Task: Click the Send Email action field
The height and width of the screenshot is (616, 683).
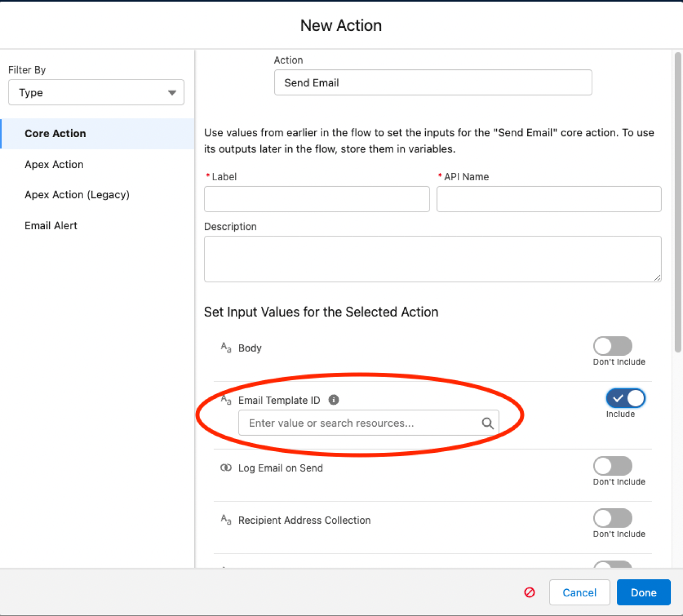Action: (x=433, y=83)
